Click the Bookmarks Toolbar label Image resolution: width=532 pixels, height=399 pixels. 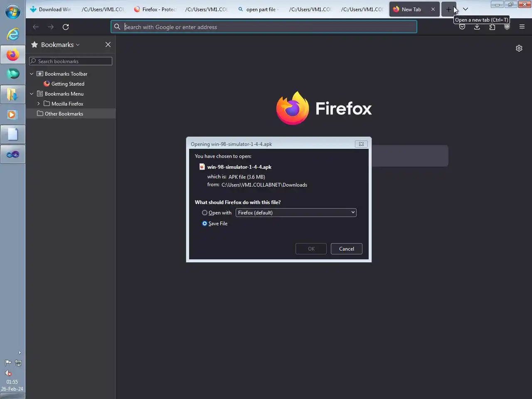[66, 74]
